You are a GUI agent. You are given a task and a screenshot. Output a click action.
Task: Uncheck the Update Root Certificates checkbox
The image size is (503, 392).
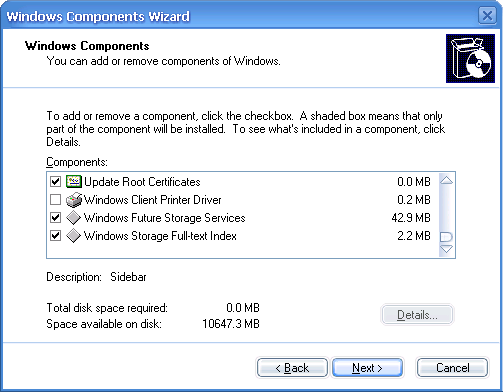pos(55,182)
